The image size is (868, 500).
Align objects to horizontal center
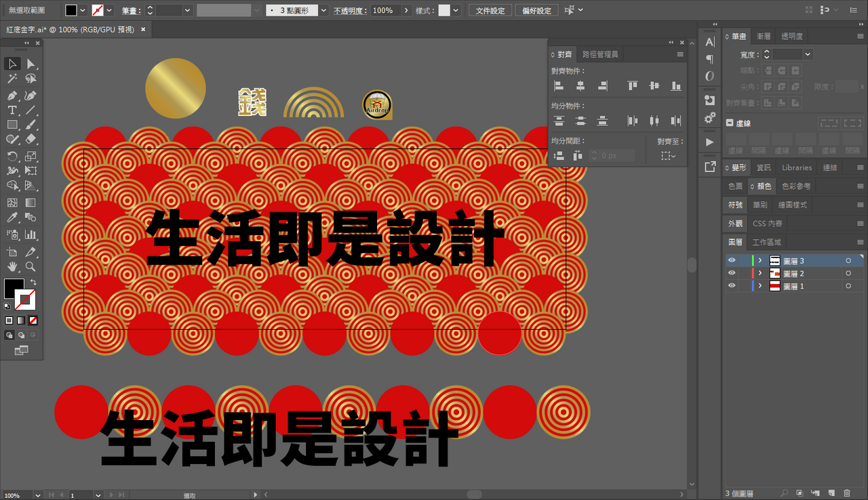(580, 86)
